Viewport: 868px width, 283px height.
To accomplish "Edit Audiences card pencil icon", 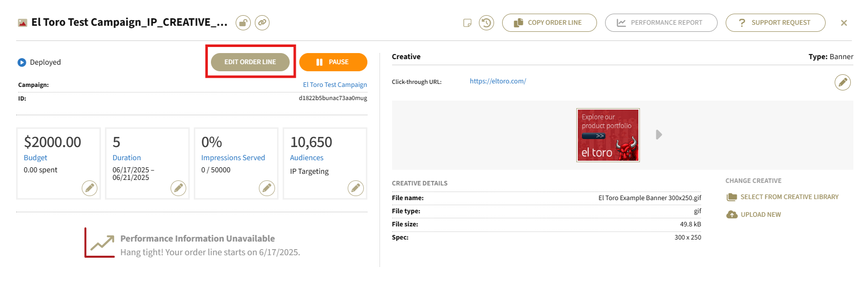I will coord(356,188).
